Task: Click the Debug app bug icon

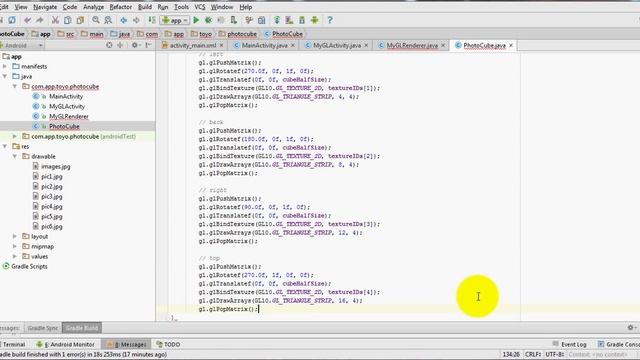Action: coord(208,20)
